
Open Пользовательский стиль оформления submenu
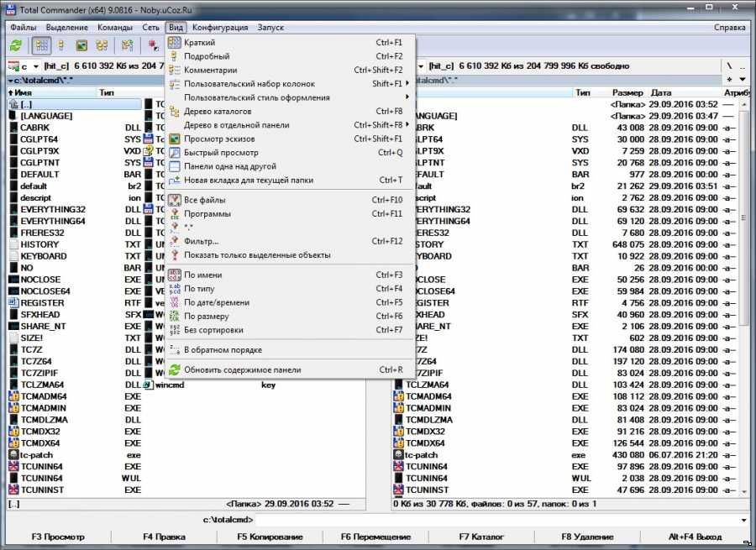[x=289, y=97]
